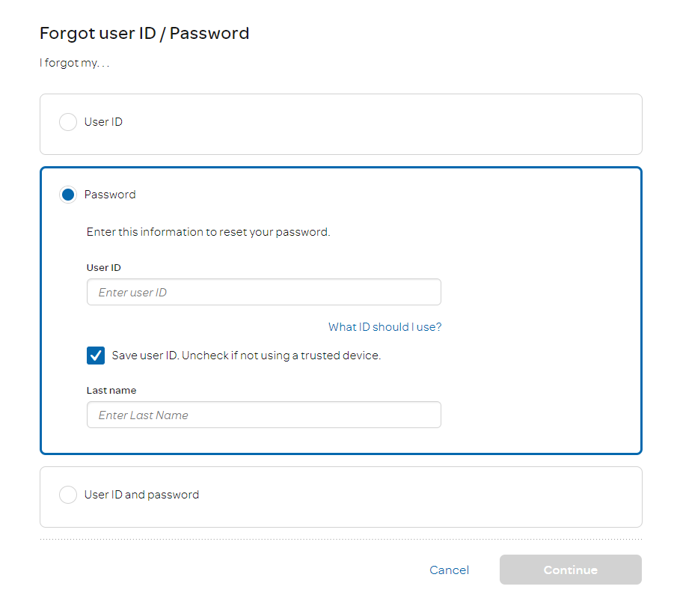Cancel the password recovery form
This screenshot has height=616, width=674.
449,570
